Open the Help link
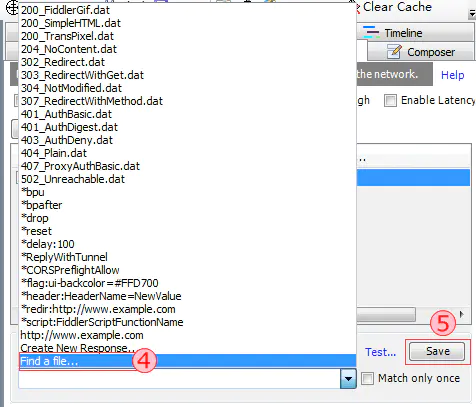Image resolution: width=476 pixels, height=407 pixels. (452, 75)
